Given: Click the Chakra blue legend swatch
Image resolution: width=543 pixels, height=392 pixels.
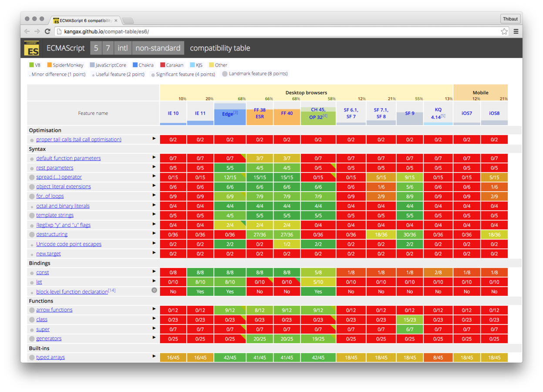Looking at the screenshot, I should coord(135,65).
